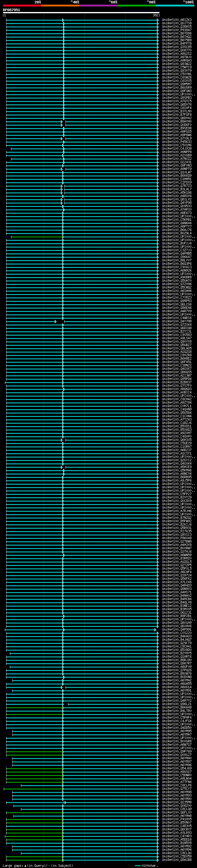Click the =100char. scale legend

pos(146,865)
